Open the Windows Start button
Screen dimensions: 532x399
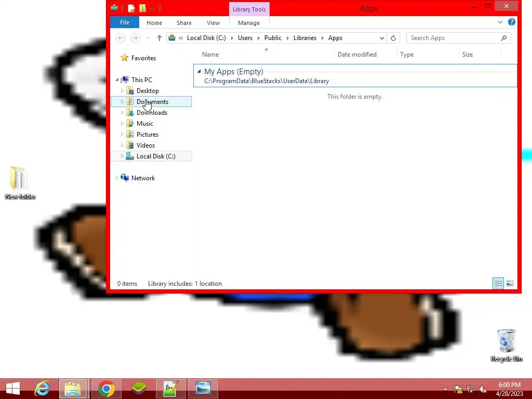[x=13, y=389]
